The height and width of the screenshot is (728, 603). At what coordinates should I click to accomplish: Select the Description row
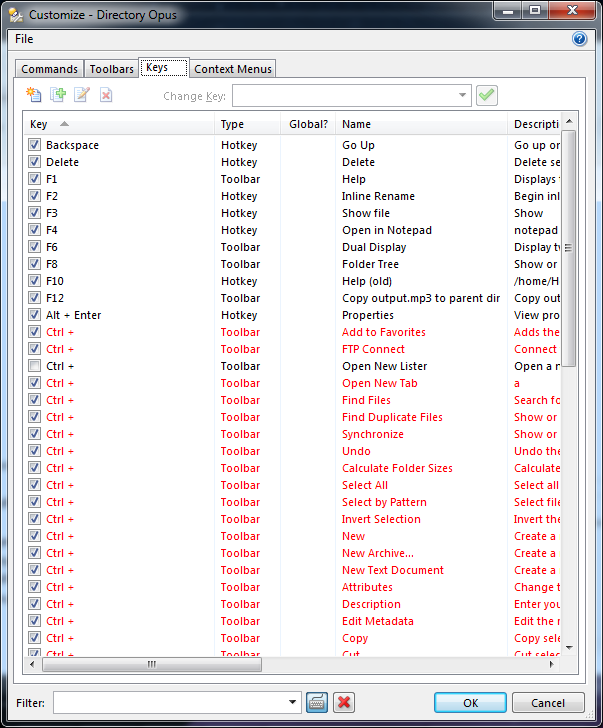click(x=292, y=604)
